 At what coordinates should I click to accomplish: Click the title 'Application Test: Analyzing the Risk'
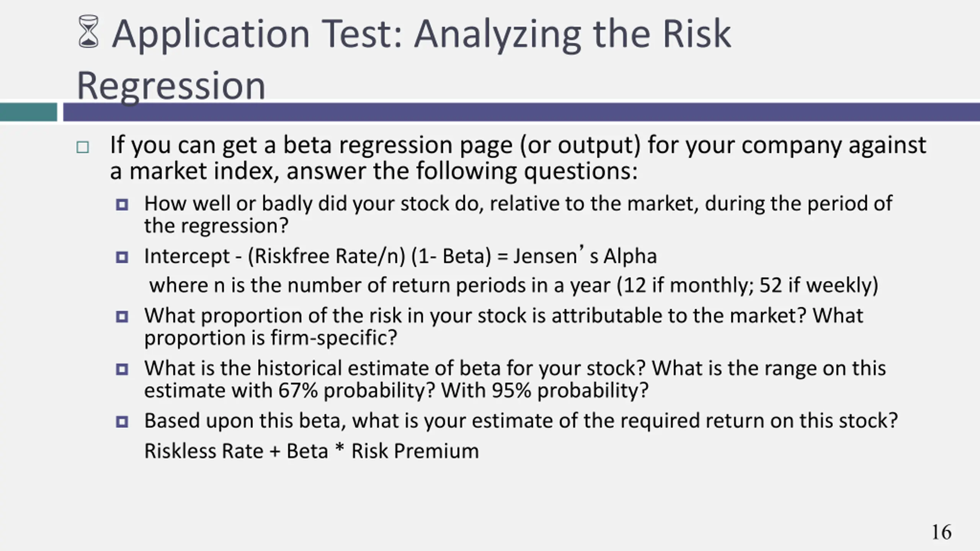point(421,34)
